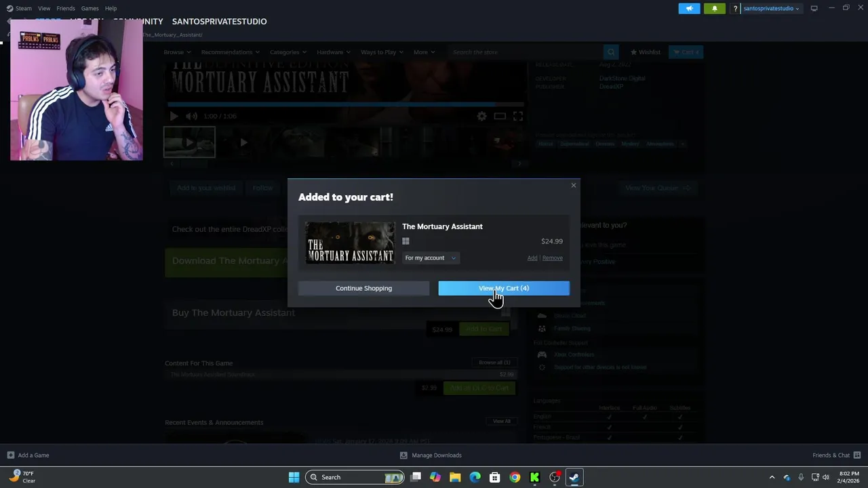868x488 pixels.
Task: Click the green notifications bell icon
Action: point(714,8)
